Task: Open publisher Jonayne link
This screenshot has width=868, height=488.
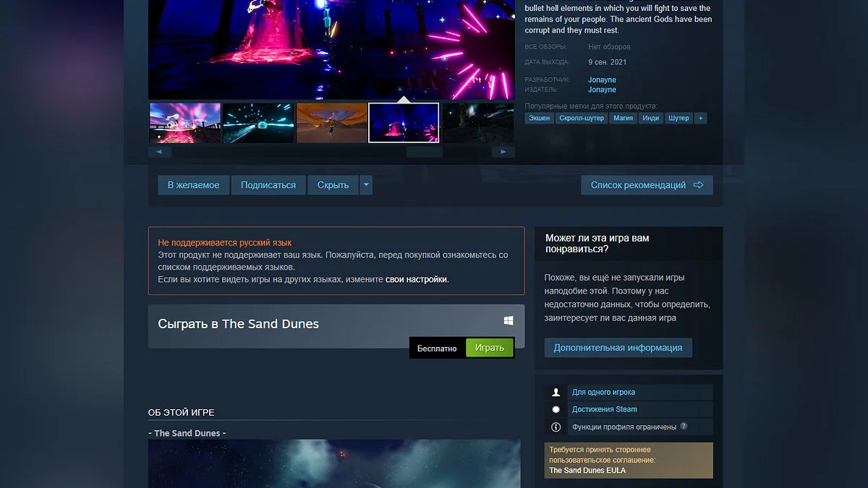Action: (602, 90)
